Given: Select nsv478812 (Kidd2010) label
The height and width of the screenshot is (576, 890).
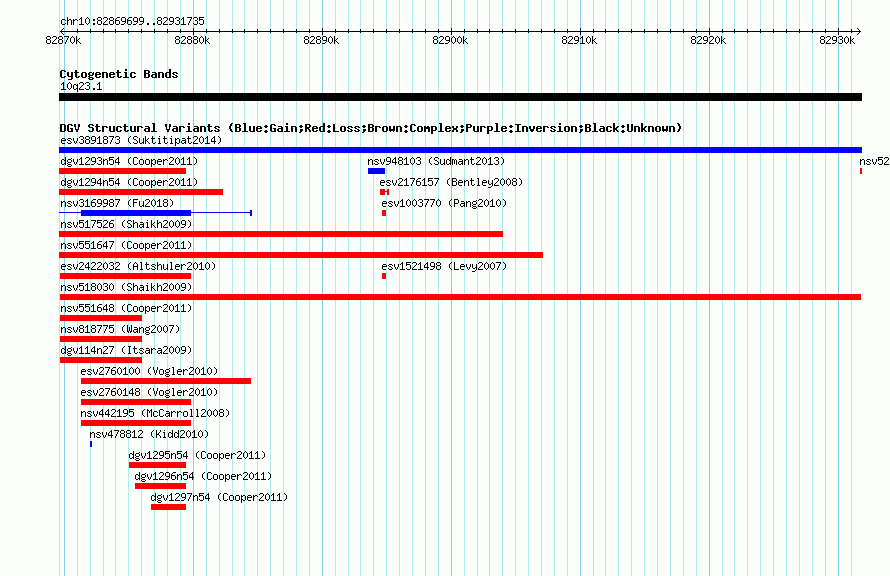Looking at the screenshot, I should coord(149,434).
